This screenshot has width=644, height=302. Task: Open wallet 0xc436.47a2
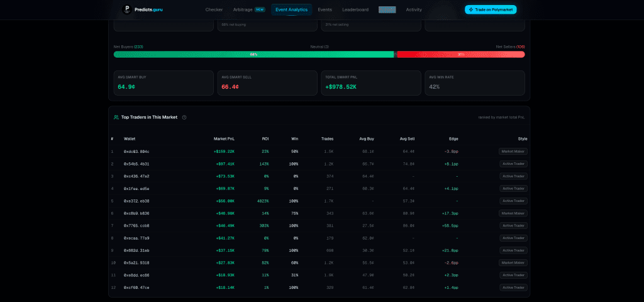[136, 176]
